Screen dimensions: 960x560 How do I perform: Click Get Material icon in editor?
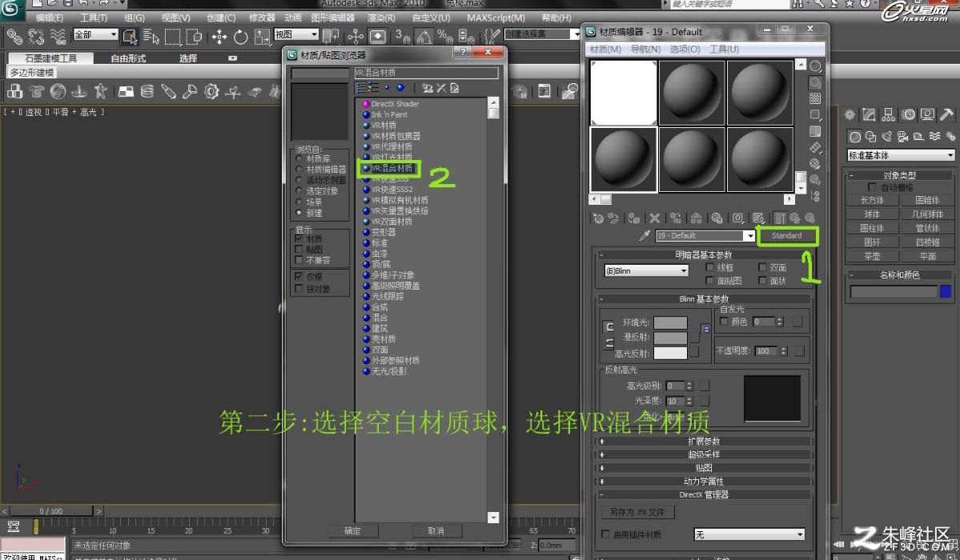pyautogui.click(x=598, y=218)
